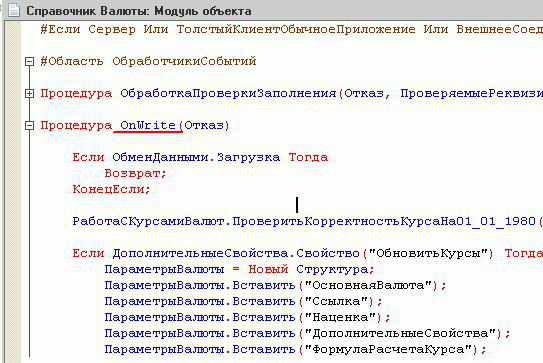Click 'Новый' keyword in the assignment line
This screenshot has width=543, height=363.
point(268,269)
